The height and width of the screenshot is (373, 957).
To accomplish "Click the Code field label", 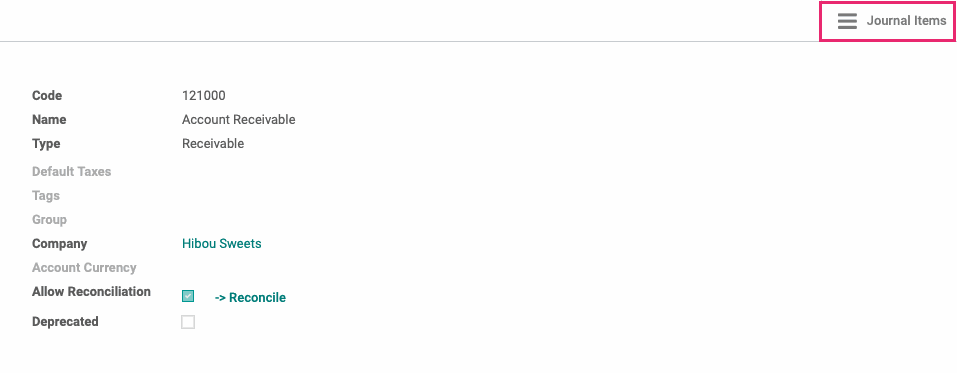I will [47, 96].
